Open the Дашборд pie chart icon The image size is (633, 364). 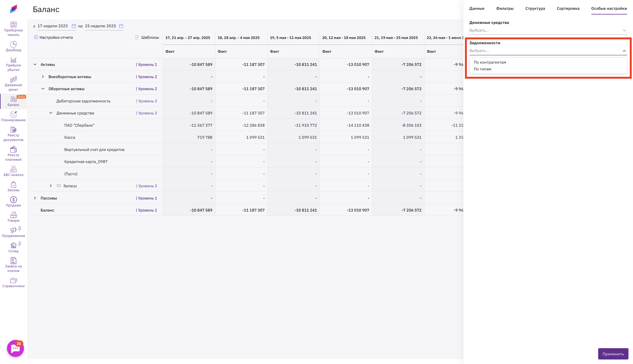[x=14, y=44]
